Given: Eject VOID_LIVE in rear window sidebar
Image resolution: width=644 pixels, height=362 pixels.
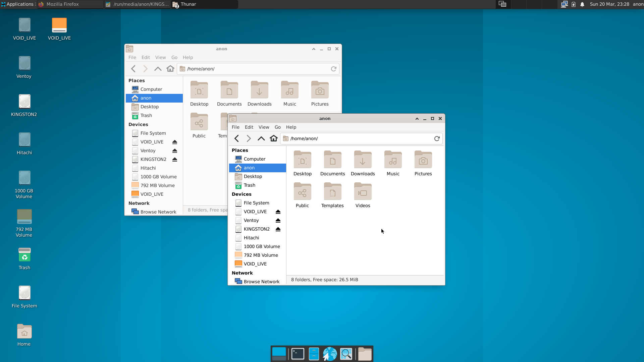Looking at the screenshot, I should click(x=175, y=142).
